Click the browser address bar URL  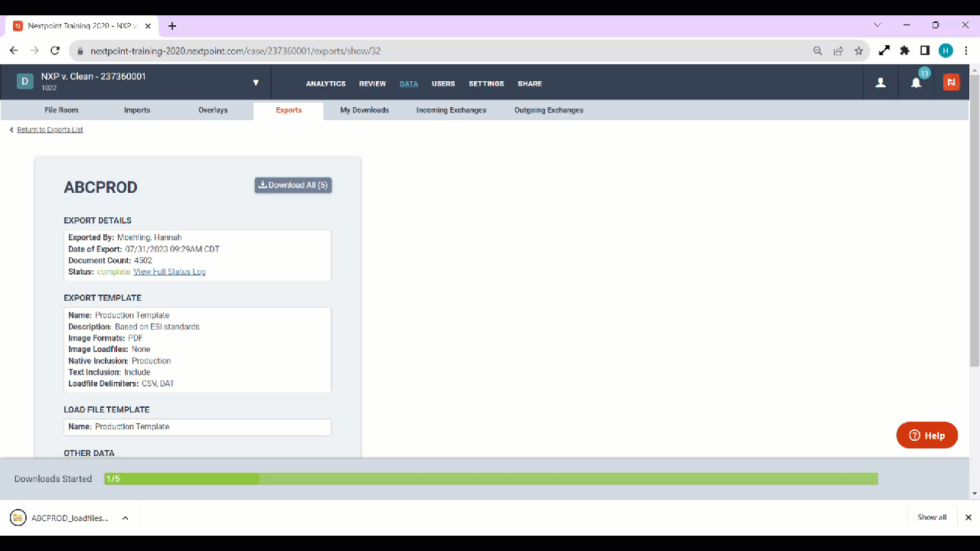click(236, 51)
